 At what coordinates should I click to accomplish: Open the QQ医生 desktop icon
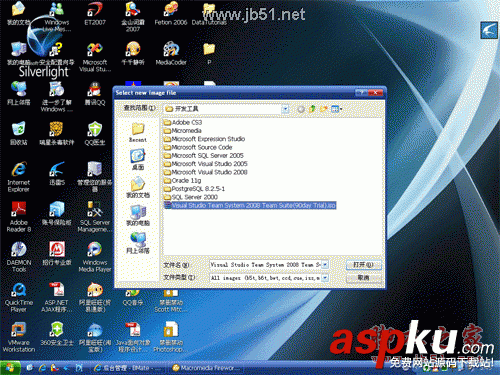click(95, 133)
